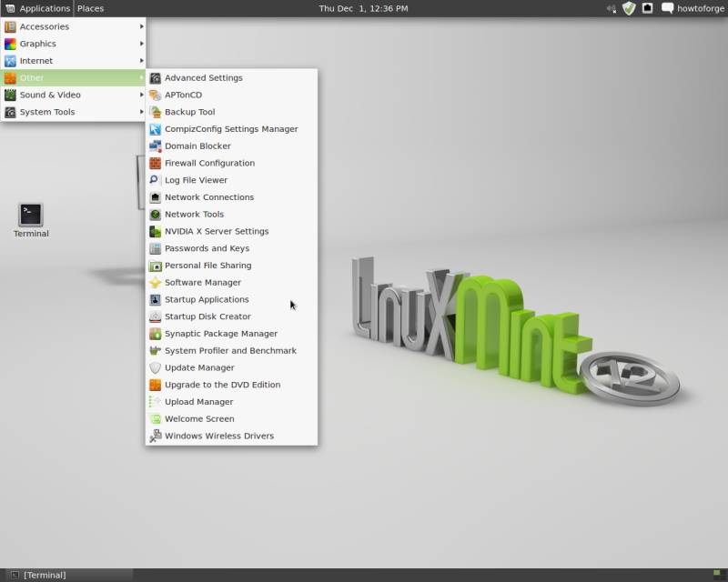Click the Log File Viewer magnifier icon
This screenshot has height=582, width=728.
pyautogui.click(x=155, y=180)
